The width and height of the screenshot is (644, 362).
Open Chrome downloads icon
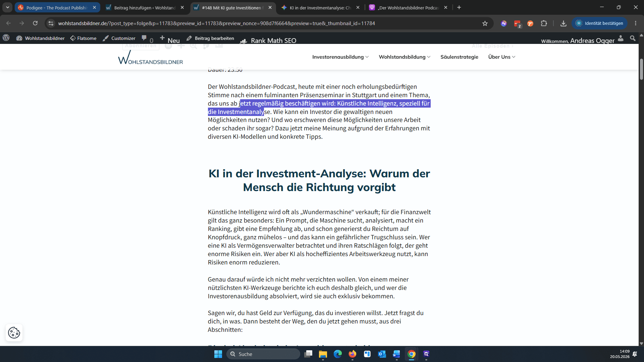(563, 23)
